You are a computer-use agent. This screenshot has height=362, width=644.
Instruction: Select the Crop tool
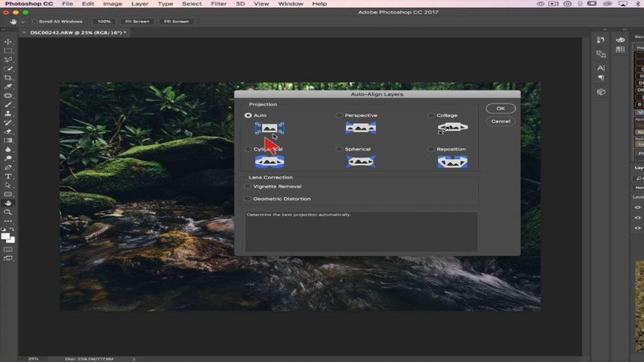[x=8, y=77]
